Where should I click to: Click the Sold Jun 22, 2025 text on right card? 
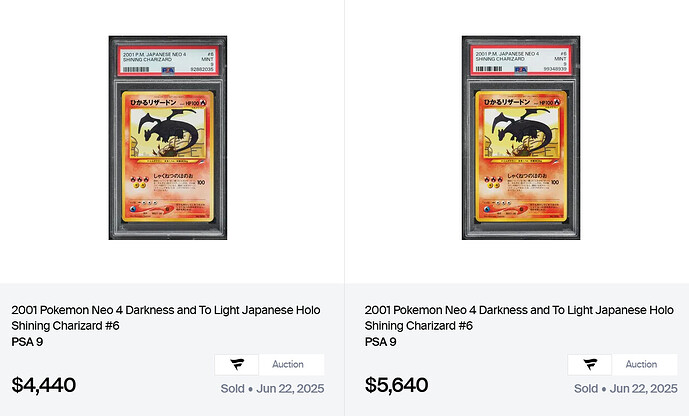625,389
